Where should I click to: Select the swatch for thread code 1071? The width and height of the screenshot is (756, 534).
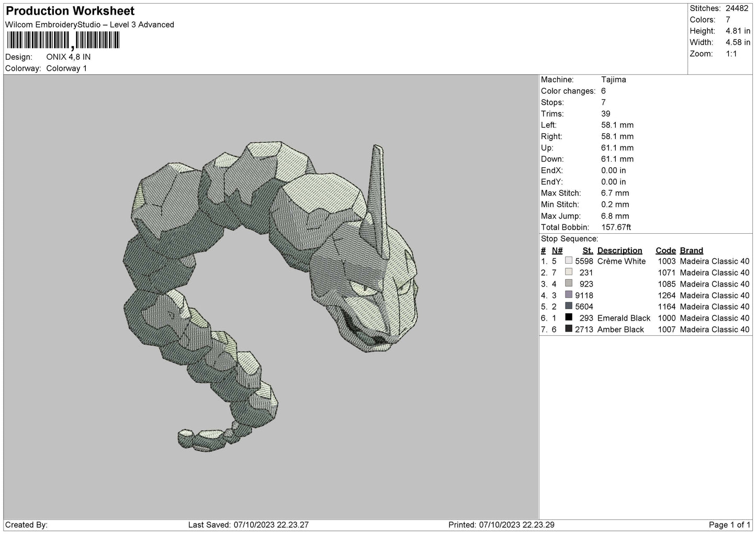click(x=569, y=272)
